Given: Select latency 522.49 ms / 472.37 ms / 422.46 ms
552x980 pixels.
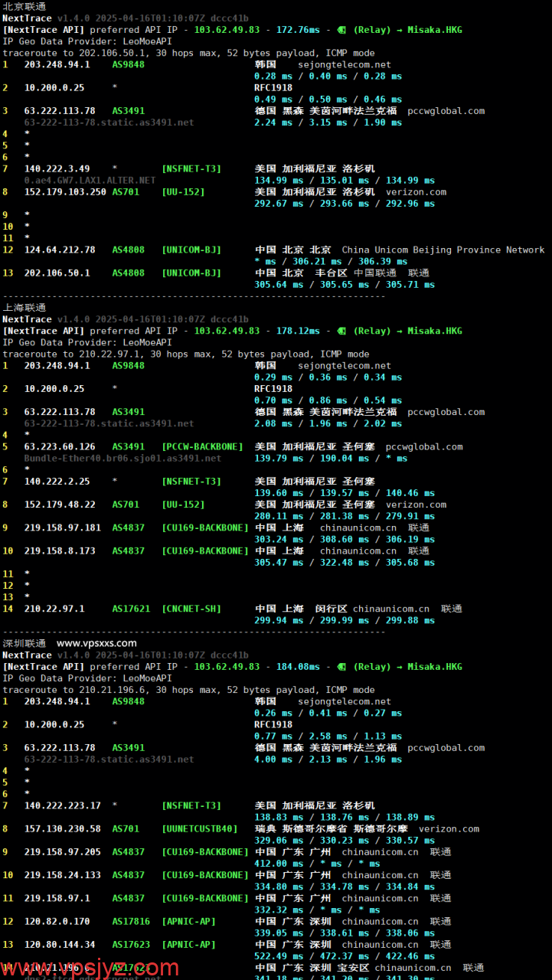Looking at the screenshot, I should coord(345,955).
